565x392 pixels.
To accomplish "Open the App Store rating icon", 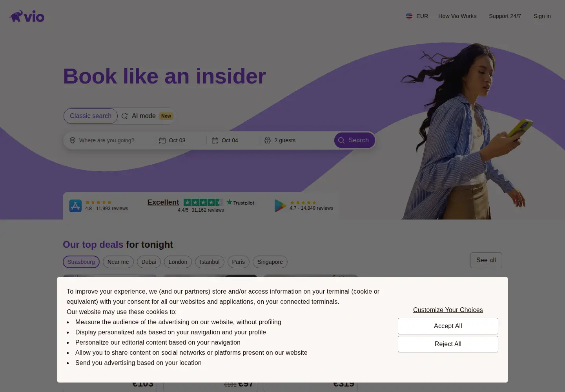I will pos(75,205).
